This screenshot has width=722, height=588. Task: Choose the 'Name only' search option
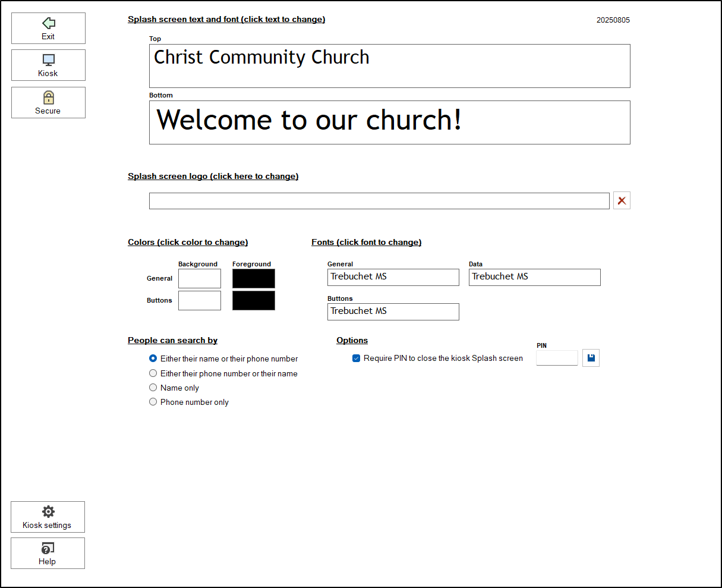point(153,388)
